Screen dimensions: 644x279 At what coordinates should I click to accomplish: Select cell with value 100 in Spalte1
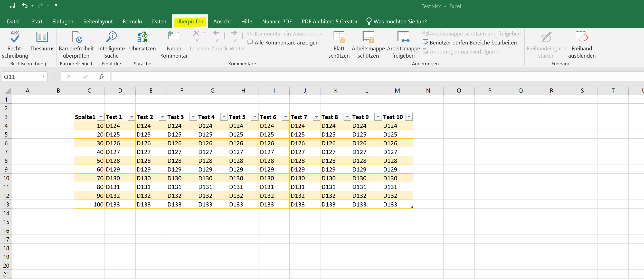coord(89,204)
